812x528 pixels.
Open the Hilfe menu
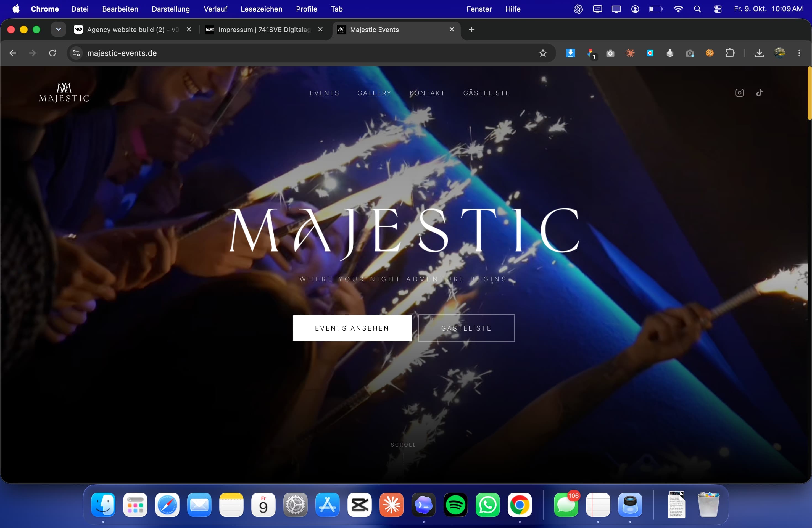[x=513, y=9]
